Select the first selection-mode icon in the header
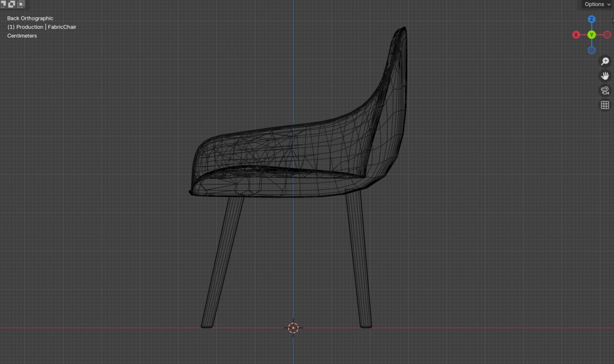 pos(3,4)
